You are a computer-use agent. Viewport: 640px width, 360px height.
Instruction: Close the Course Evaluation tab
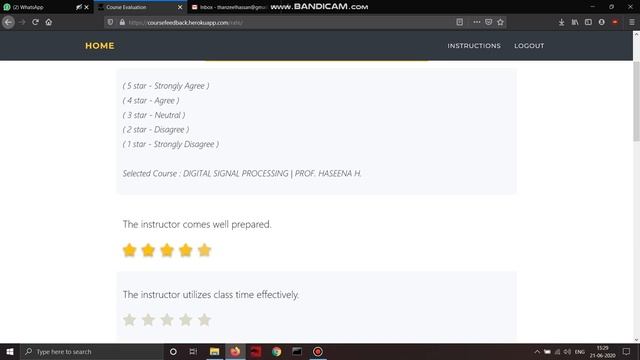(x=180, y=7)
